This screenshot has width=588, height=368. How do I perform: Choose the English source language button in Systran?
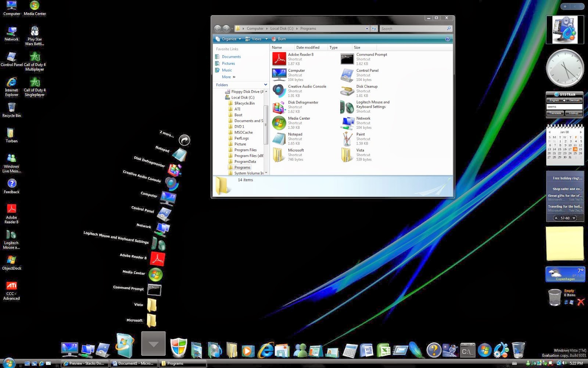tap(554, 100)
